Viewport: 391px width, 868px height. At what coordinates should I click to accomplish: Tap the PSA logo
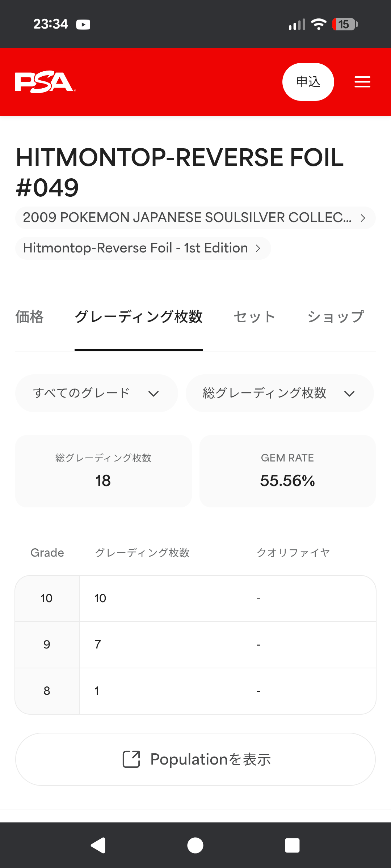click(x=46, y=82)
